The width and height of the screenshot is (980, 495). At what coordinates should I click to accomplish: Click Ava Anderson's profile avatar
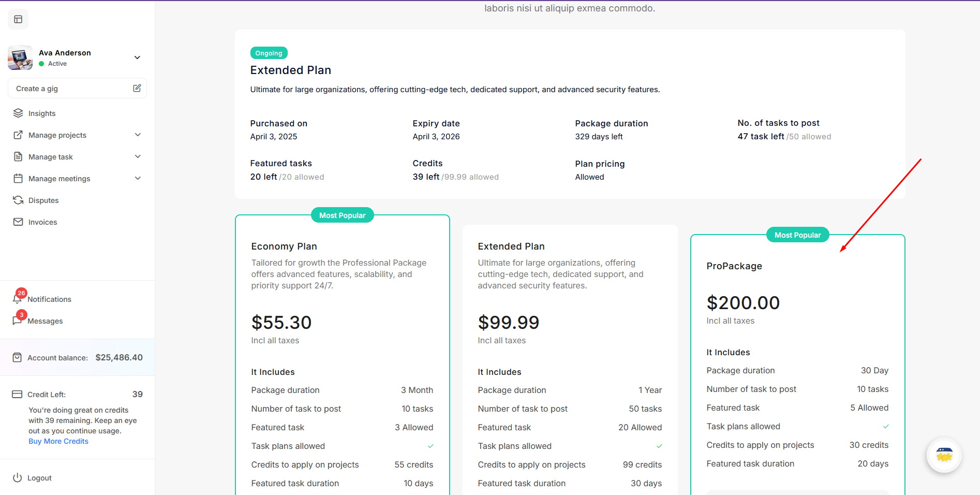tap(20, 57)
